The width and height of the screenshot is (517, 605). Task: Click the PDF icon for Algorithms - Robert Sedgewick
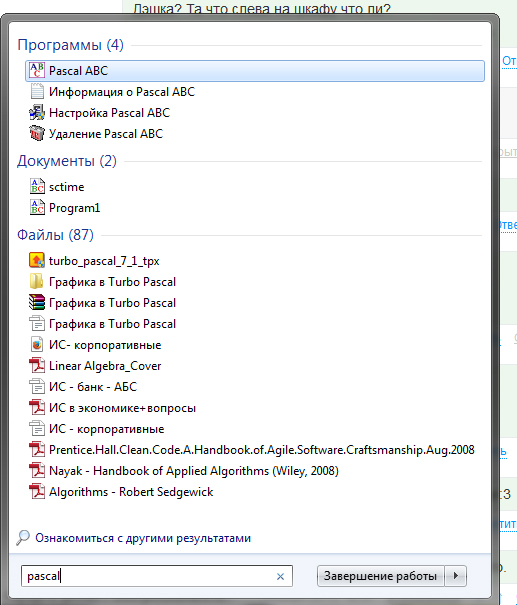tap(37, 492)
